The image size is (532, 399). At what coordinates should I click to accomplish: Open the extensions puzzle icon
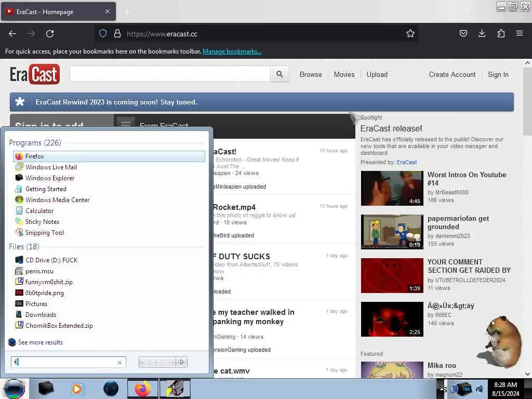point(501,33)
